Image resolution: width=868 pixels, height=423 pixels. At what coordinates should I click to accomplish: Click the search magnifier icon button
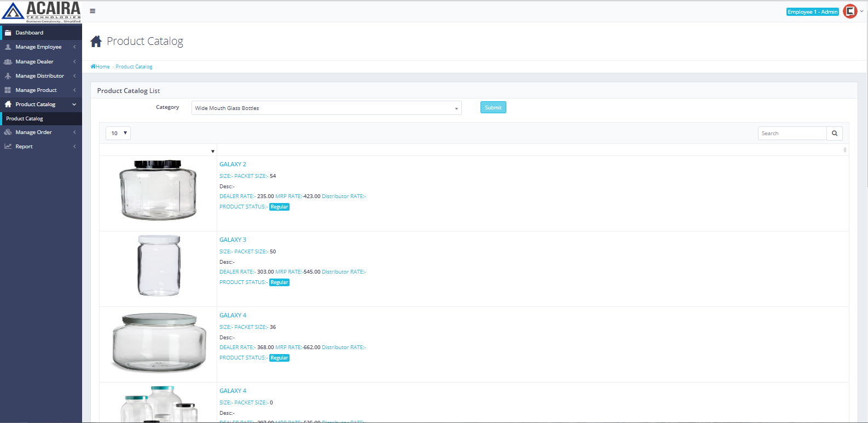click(834, 134)
